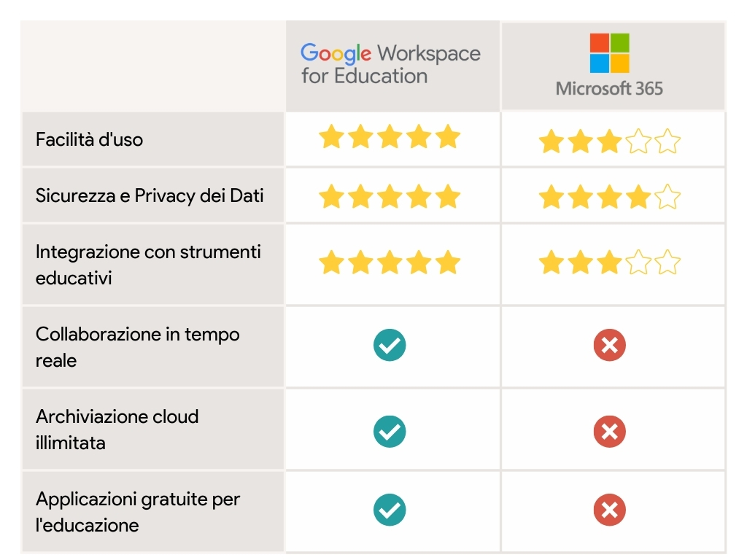Click Microsoft's three-star rating for Integrazione con strumenti

pyautogui.click(x=609, y=262)
